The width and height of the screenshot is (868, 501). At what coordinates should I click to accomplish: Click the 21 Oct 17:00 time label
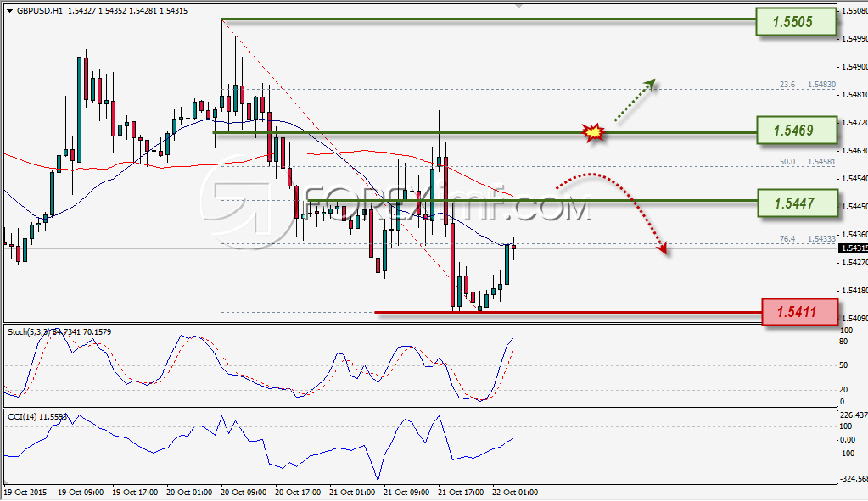tap(460, 493)
